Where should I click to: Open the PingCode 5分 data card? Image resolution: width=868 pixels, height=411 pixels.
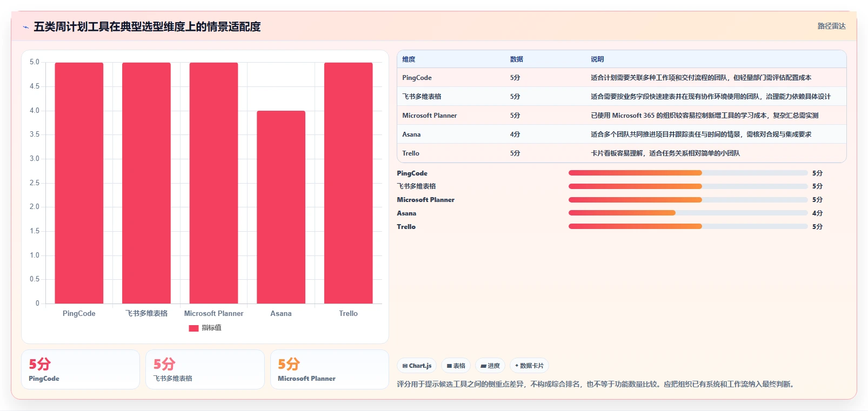pos(81,369)
